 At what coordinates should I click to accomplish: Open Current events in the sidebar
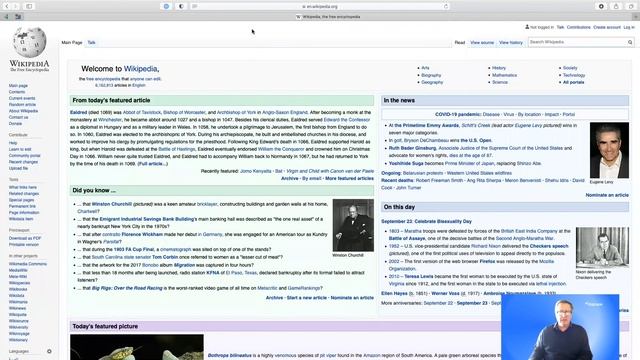coord(22,98)
